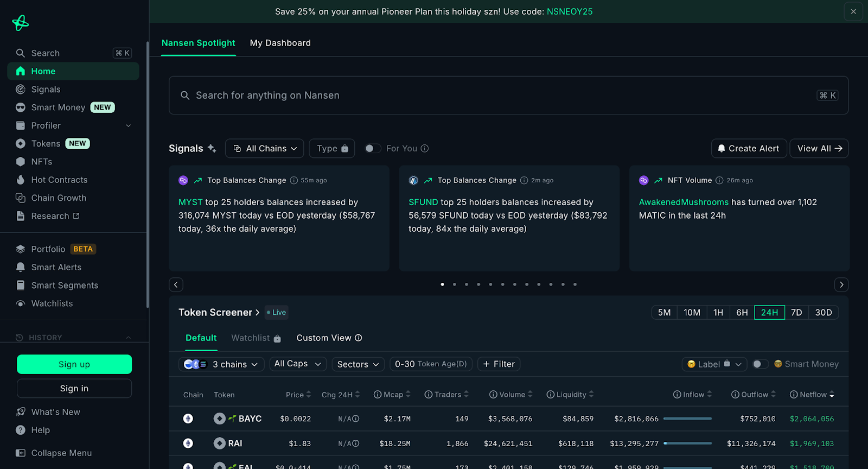Go to Home in the sidebar
Image resolution: width=868 pixels, height=469 pixels.
click(73, 71)
